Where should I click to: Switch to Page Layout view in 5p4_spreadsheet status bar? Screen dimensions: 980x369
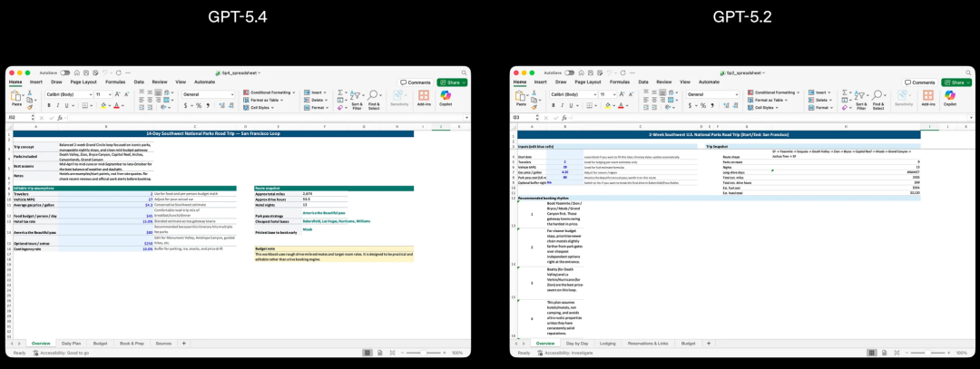(x=379, y=353)
